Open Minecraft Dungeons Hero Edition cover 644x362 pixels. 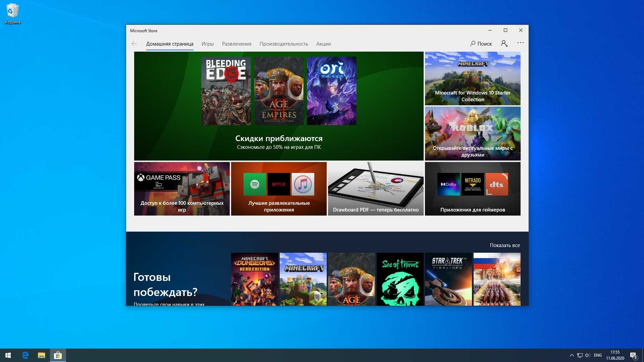pyautogui.click(x=255, y=279)
